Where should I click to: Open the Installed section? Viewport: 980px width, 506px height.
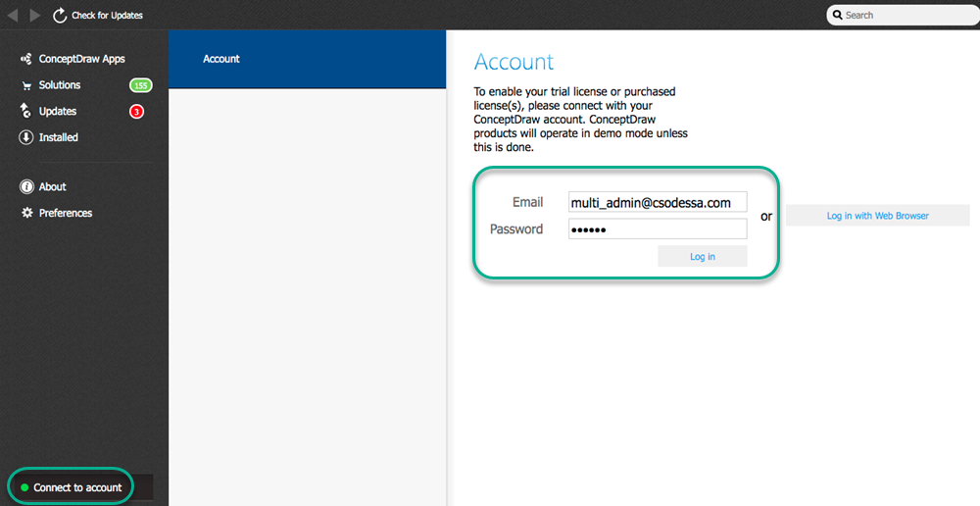coord(59,137)
